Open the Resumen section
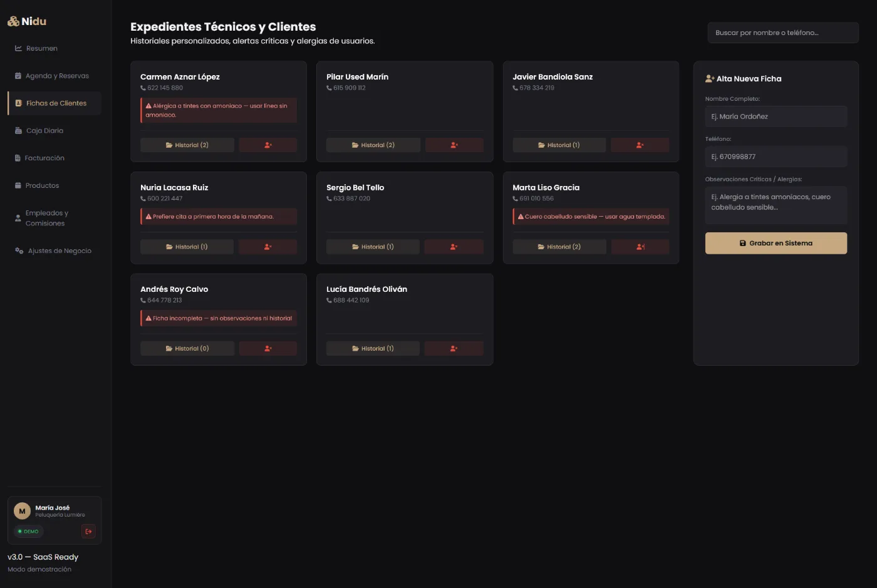This screenshot has width=877, height=588. pyautogui.click(x=54, y=48)
